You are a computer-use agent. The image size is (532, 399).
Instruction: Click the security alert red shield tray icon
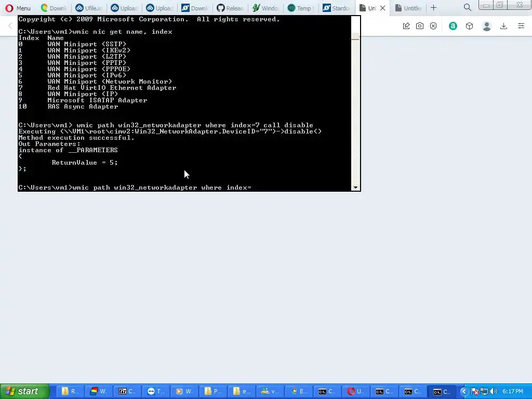(475, 392)
